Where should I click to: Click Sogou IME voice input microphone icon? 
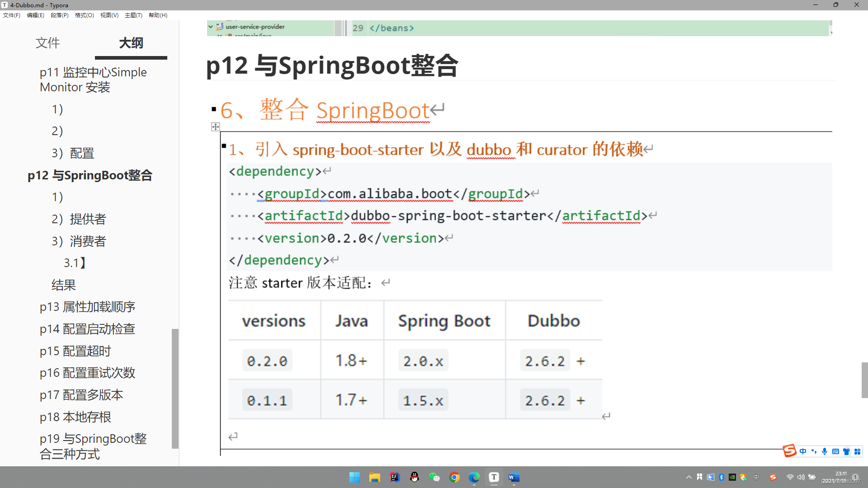[825, 451]
